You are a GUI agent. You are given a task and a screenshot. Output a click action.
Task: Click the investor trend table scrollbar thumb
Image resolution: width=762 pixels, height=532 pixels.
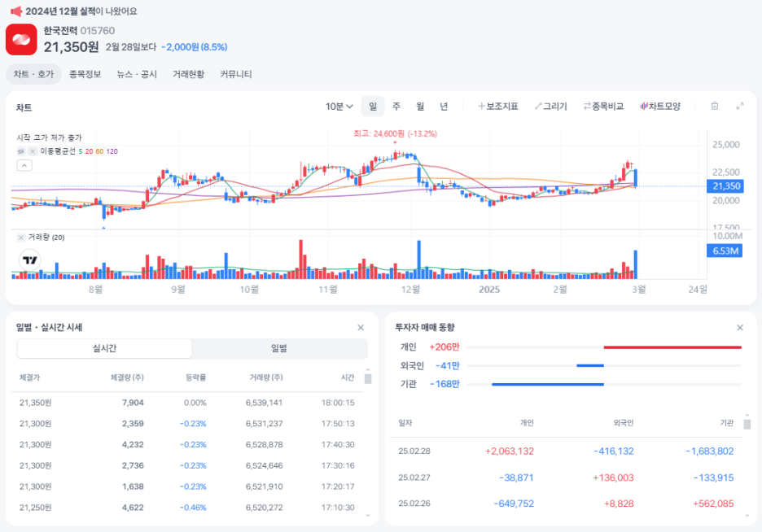tap(747, 425)
